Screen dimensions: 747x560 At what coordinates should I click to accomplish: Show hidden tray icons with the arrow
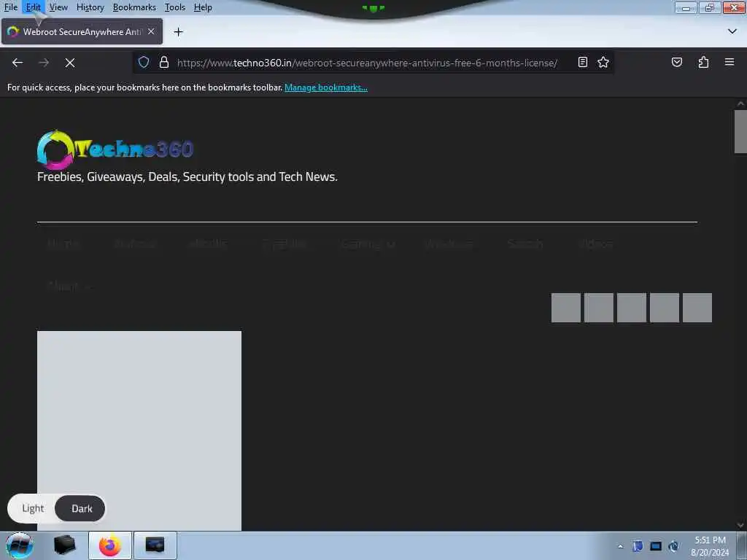[x=620, y=546]
